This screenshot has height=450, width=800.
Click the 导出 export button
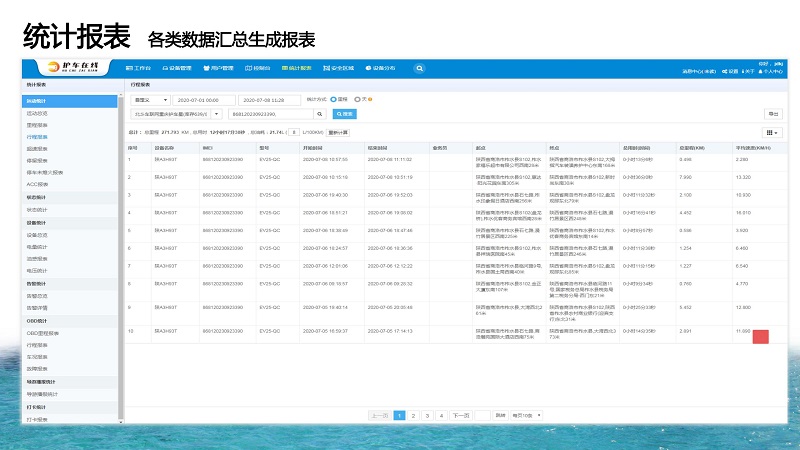773,115
